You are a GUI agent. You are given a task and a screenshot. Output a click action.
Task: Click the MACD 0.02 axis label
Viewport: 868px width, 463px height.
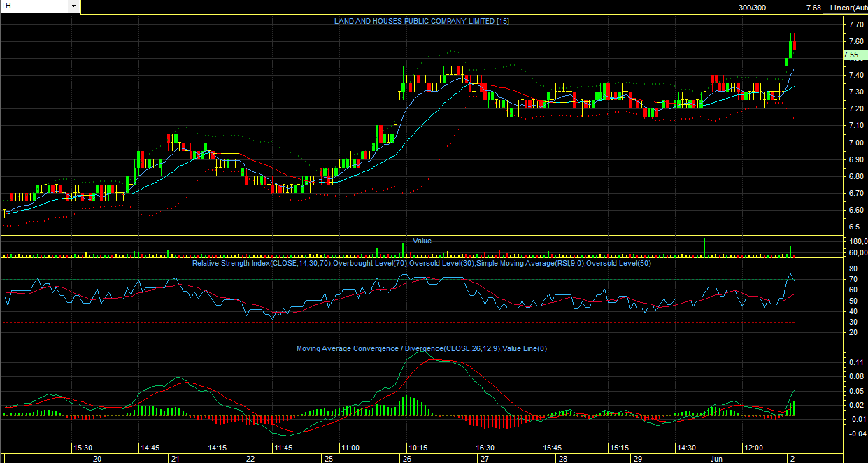[x=856, y=405]
